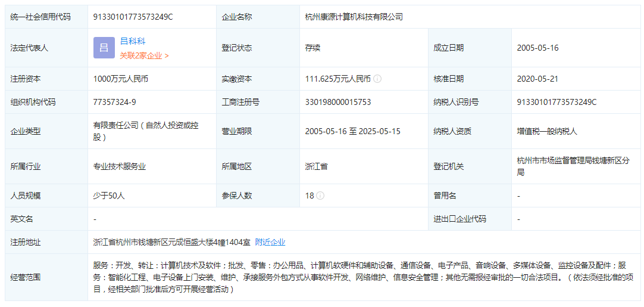Image resolution: width=644 pixels, height=307 pixels.
Task: Click region value 浙江省
Action: point(316,167)
